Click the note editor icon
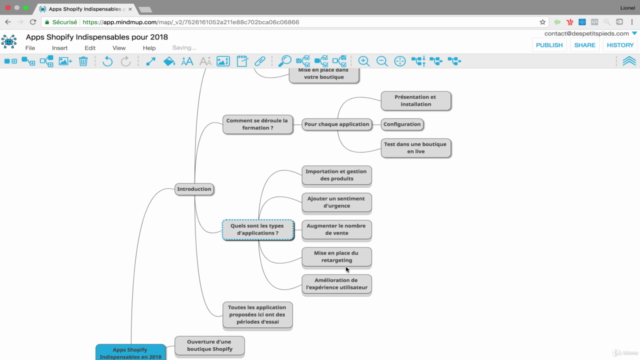This screenshot has height=360, width=640. (x=242, y=61)
